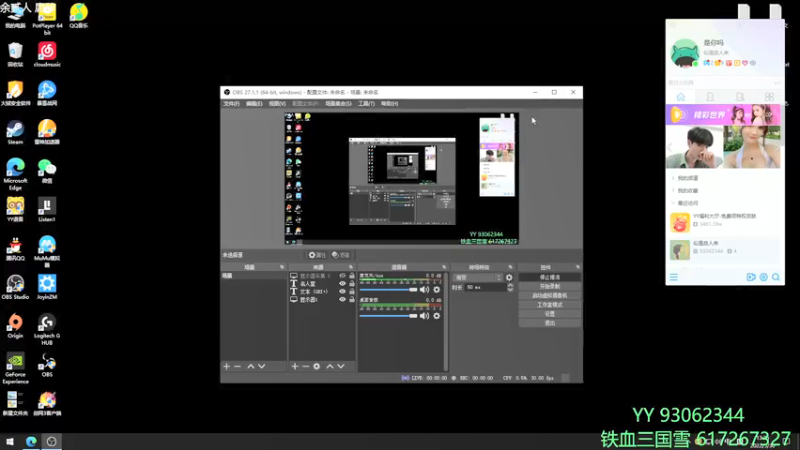Switch to YY apps grid tab
Image resolution: width=800 pixels, height=450 pixels.
tap(769, 97)
